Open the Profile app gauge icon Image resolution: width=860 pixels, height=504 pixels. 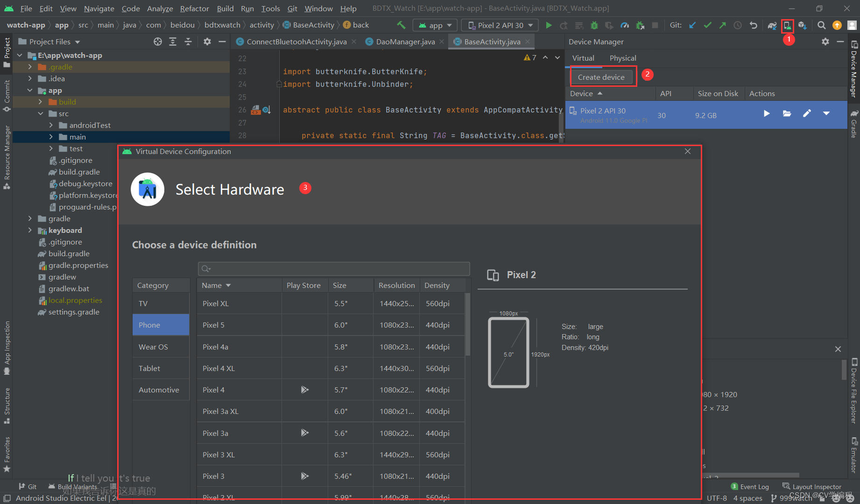(x=625, y=25)
